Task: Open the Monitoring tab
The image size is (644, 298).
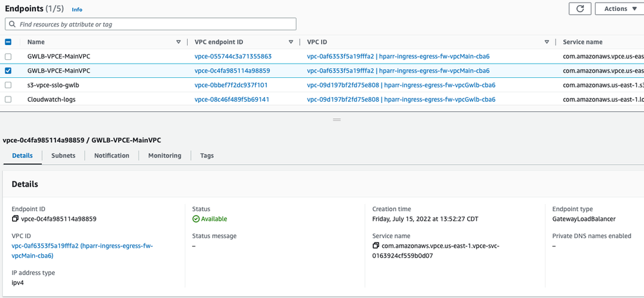Action: (x=164, y=156)
